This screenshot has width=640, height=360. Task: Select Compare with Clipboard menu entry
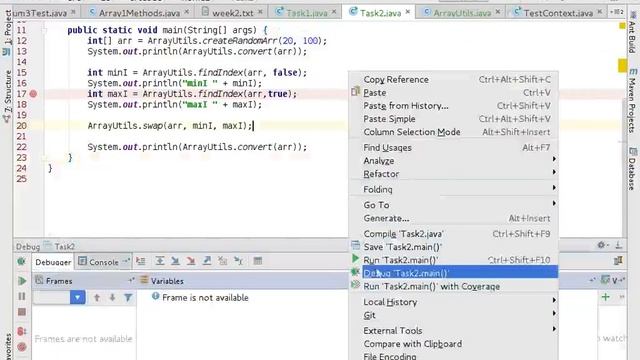[453, 344]
